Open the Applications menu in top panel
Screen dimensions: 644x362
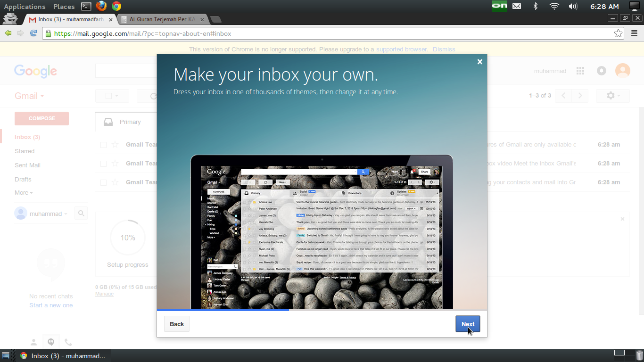tap(25, 7)
